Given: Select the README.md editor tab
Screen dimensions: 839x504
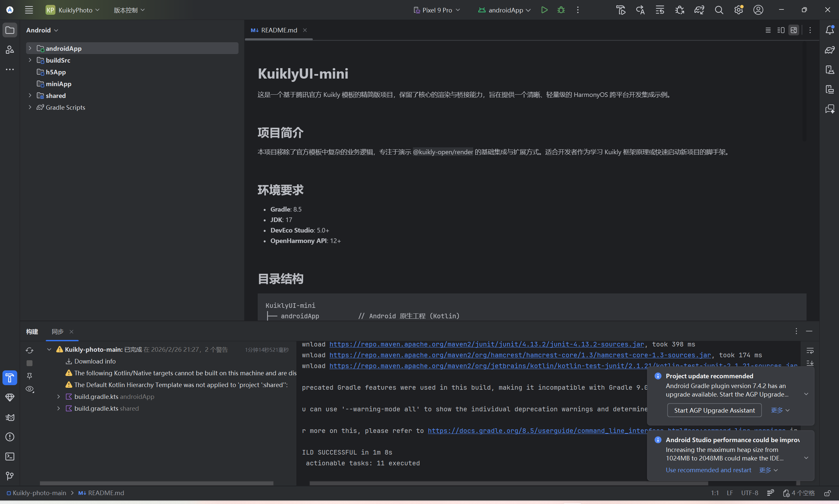Looking at the screenshot, I should [278, 30].
